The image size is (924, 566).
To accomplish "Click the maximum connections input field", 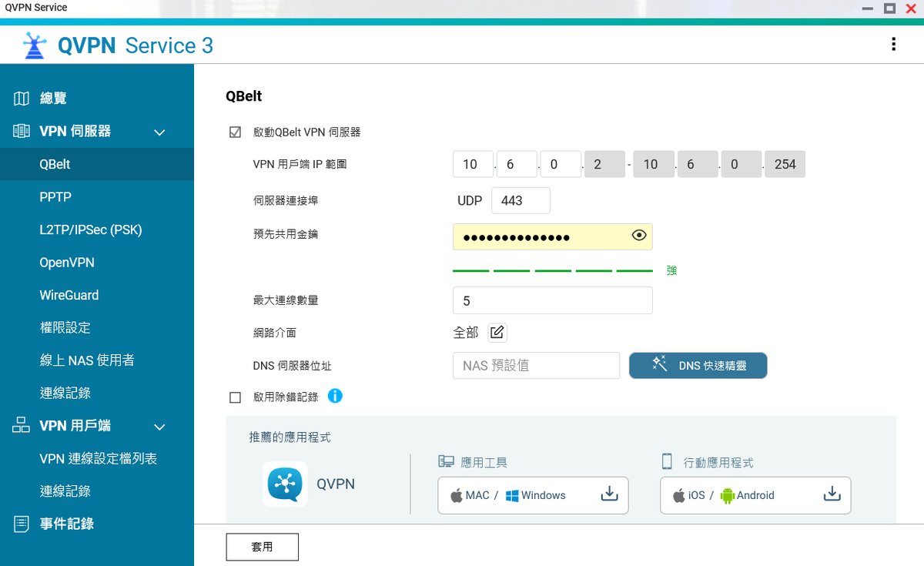I will coord(552,300).
